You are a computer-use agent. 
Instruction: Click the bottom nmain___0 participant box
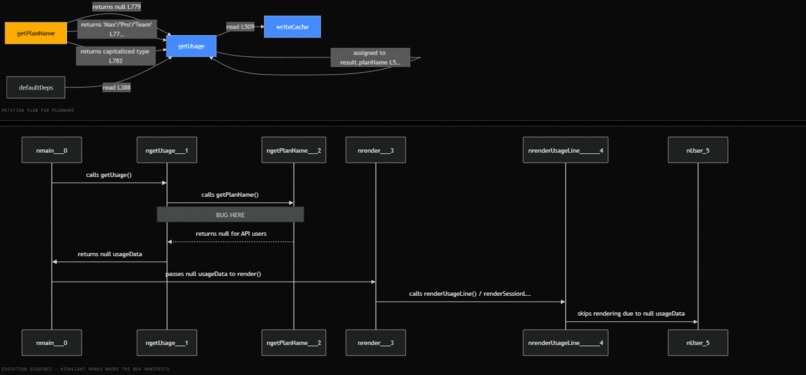pyautogui.click(x=51, y=343)
